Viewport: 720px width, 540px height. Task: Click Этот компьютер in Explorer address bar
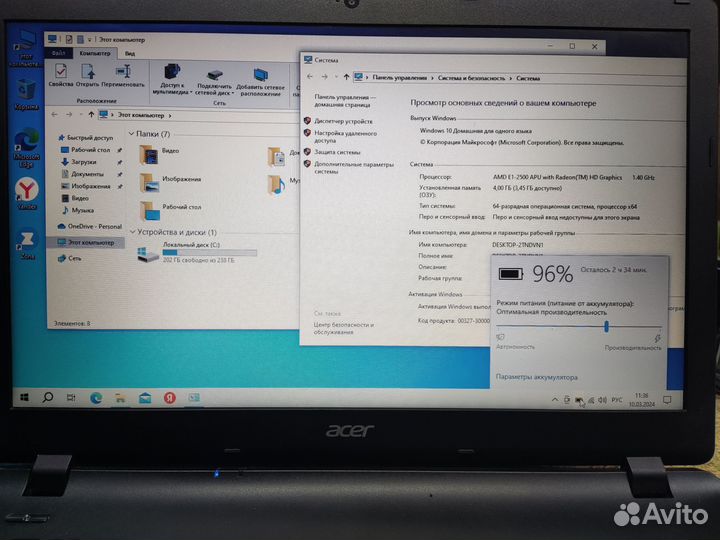pyautogui.click(x=141, y=115)
